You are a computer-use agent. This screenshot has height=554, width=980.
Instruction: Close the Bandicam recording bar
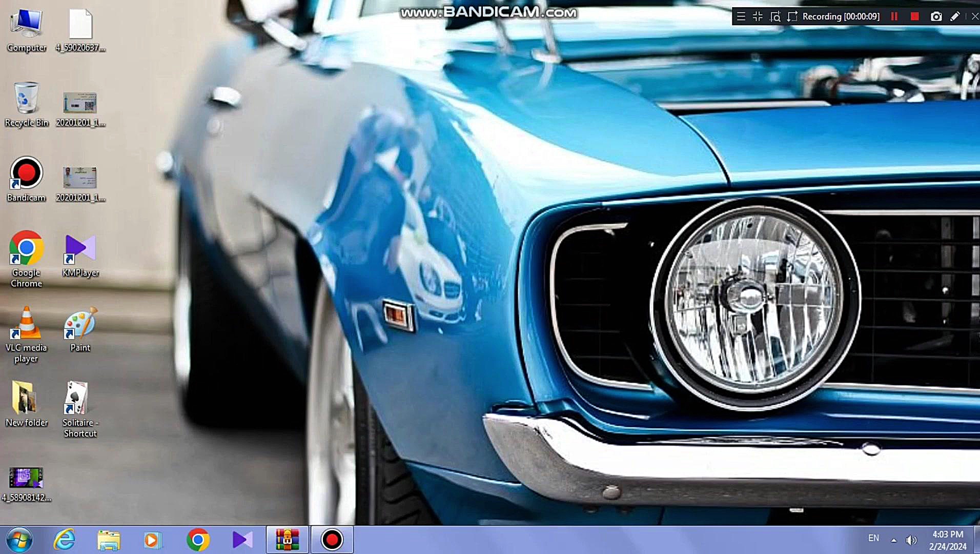[x=974, y=16]
